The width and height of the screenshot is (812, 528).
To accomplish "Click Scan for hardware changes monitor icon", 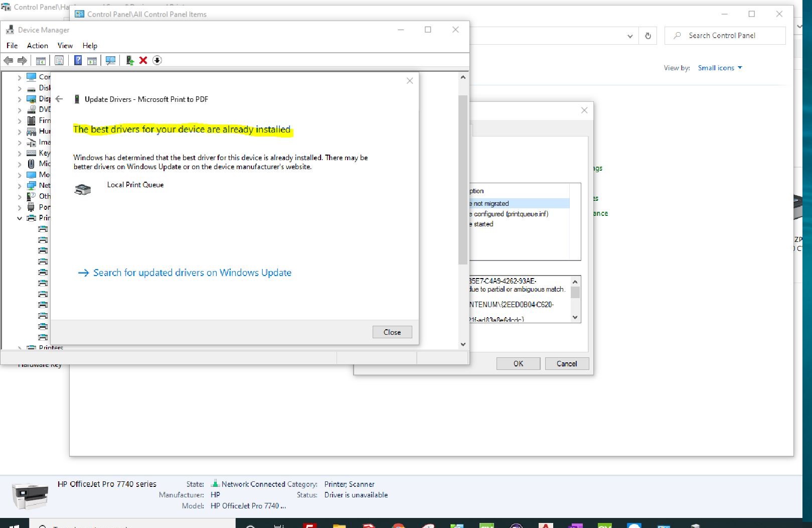I will click(x=110, y=60).
